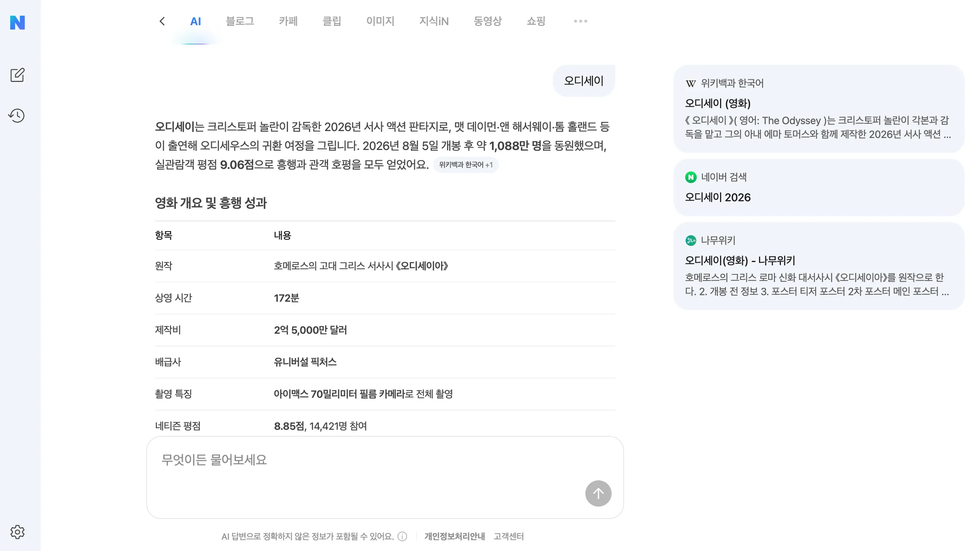The height and width of the screenshot is (551, 980).
Task: Open the 오디세이 (영화) Wikipedia card
Action: pyautogui.click(x=818, y=109)
